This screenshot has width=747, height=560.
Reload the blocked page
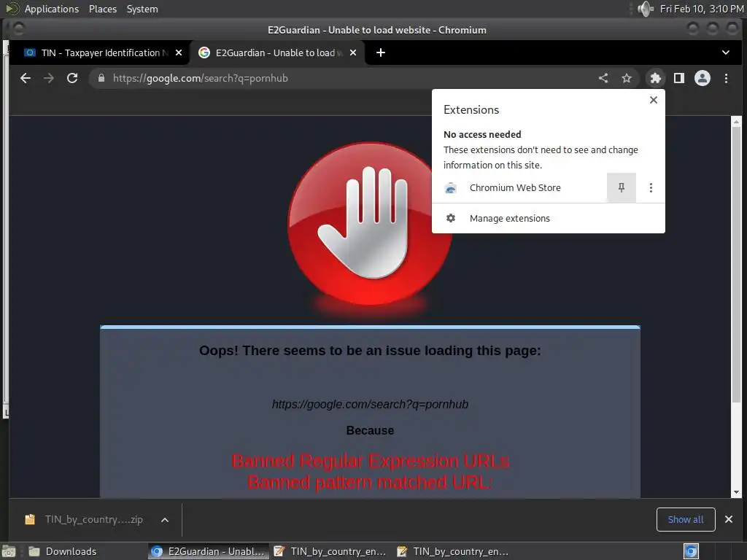click(x=72, y=78)
